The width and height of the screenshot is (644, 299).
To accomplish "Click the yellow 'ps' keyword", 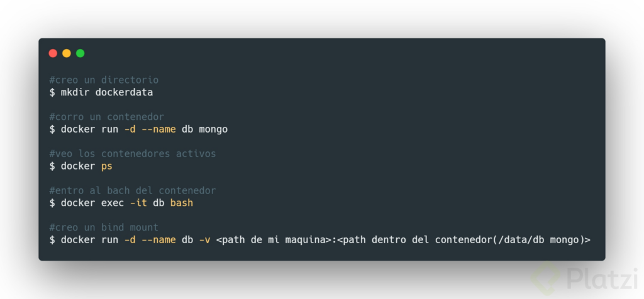I will click(107, 166).
